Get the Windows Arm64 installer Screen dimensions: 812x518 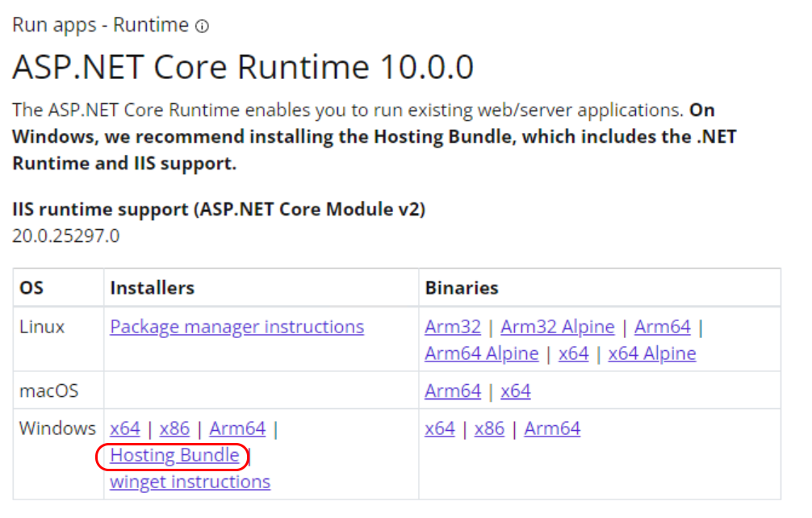click(237, 428)
